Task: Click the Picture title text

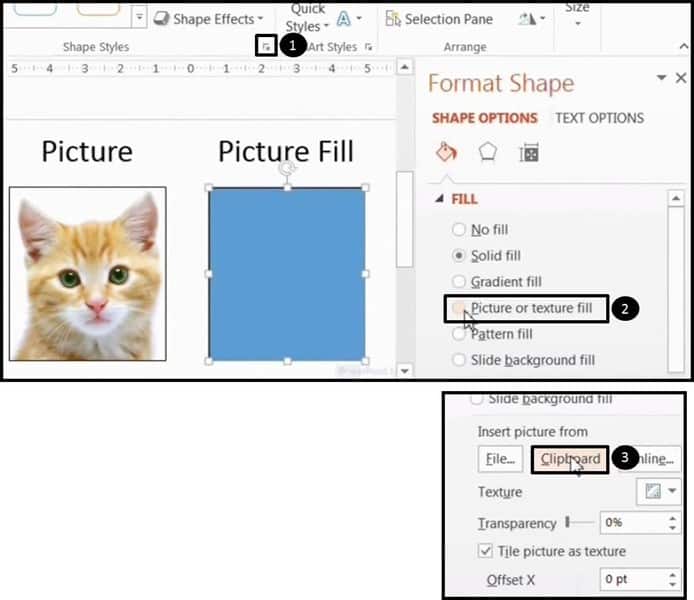Action: click(87, 151)
